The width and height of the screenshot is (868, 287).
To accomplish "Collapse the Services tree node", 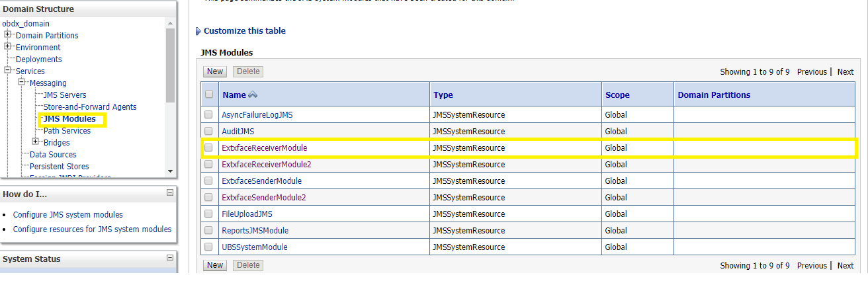I will 8,70.
